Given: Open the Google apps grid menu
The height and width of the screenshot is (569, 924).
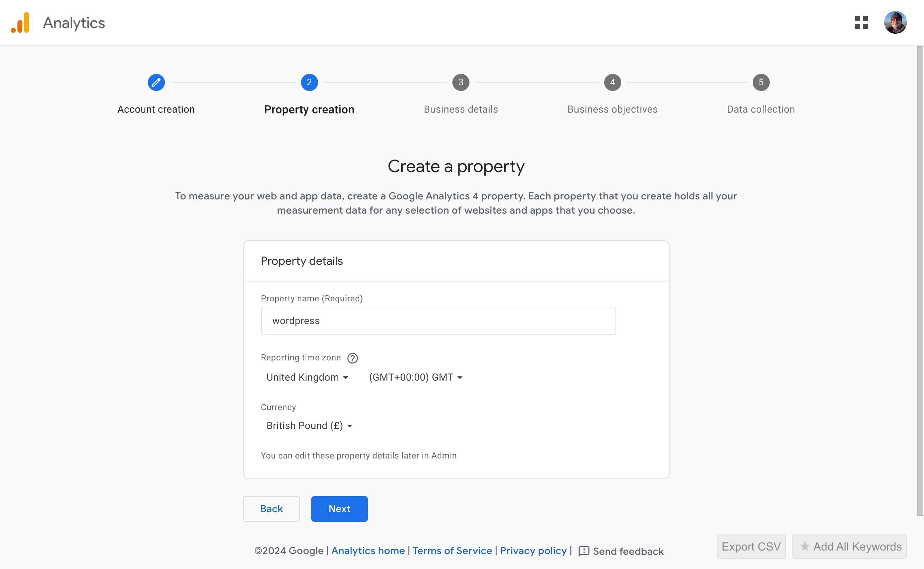Looking at the screenshot, I should pos(861,23).
